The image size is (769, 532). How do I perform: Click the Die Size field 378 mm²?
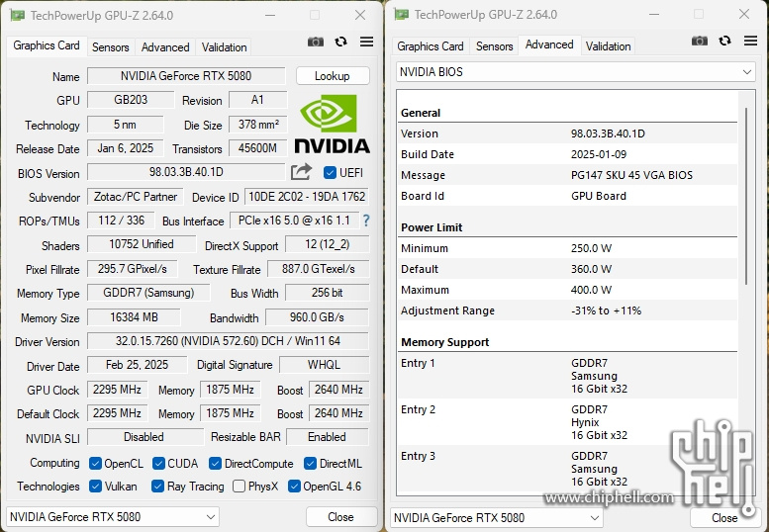(x=258, y=125)
